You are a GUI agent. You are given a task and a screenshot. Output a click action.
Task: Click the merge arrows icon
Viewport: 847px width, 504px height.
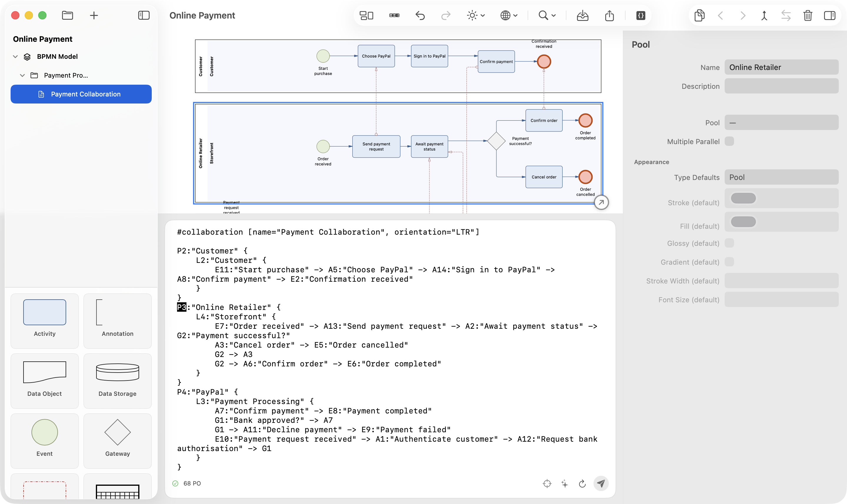[764, 15]
